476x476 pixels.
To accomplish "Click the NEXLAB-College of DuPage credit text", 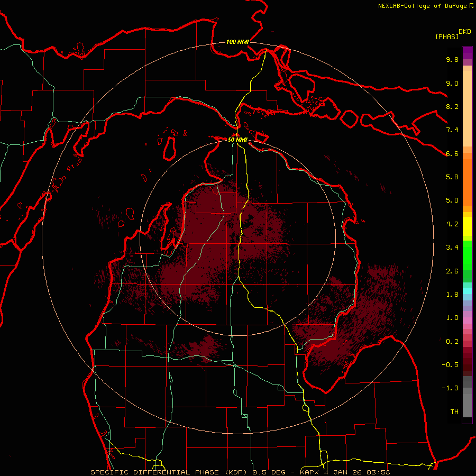I will tap(422, 6).
